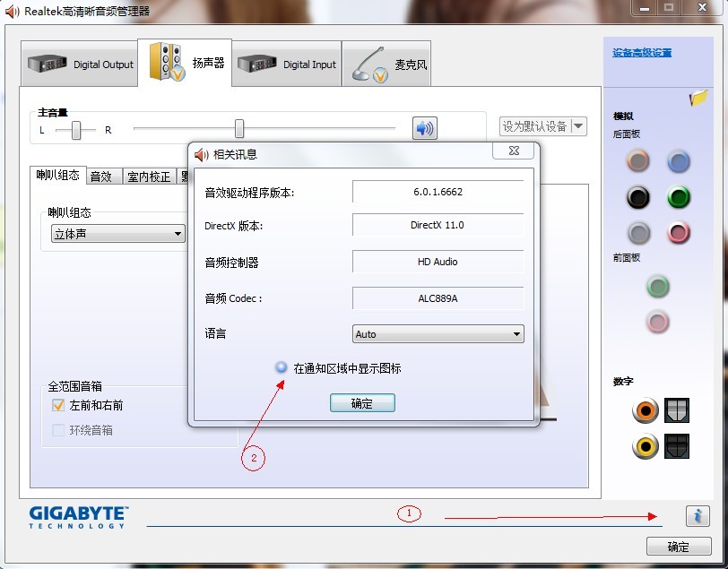Select the black rear panel audio jack

638,197
